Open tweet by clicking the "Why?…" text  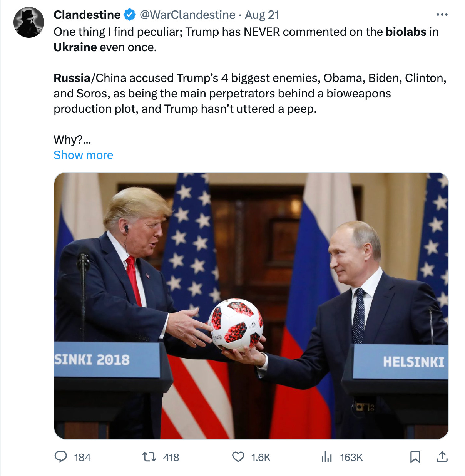pos(72,139)
